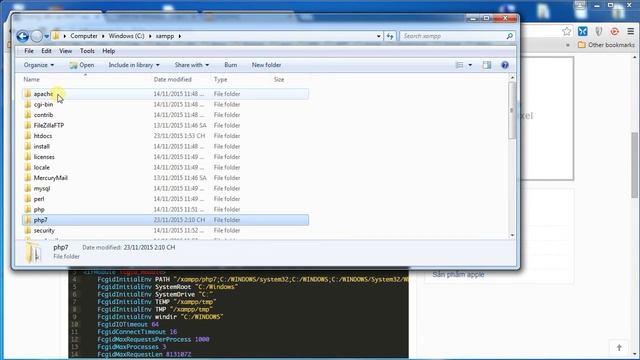This screenshot has height=360, width=640.
Task: Expand arrow after Windows (C:) in breadcrumb
Action: click(150, 36)
